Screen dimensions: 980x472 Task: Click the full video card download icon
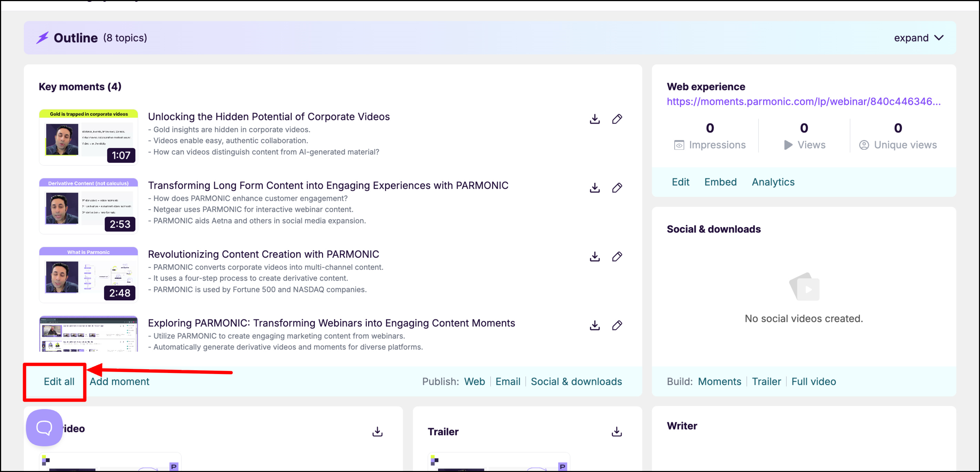(377, 431)
